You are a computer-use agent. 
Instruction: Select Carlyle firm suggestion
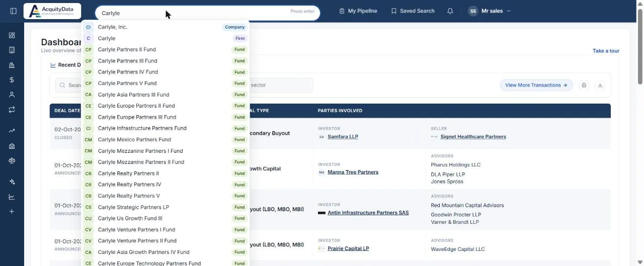165,38
